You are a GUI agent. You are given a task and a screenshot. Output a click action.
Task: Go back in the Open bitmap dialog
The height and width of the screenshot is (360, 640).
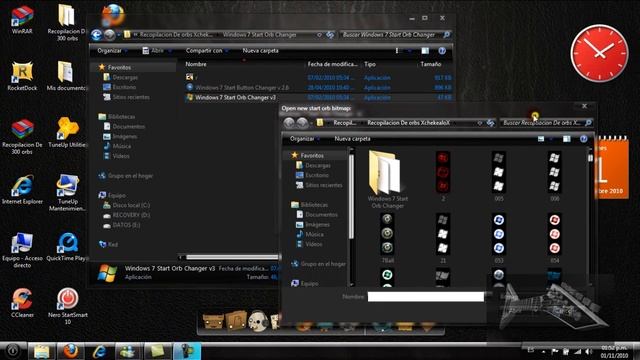pyautogui.click(x=289, y=122)
